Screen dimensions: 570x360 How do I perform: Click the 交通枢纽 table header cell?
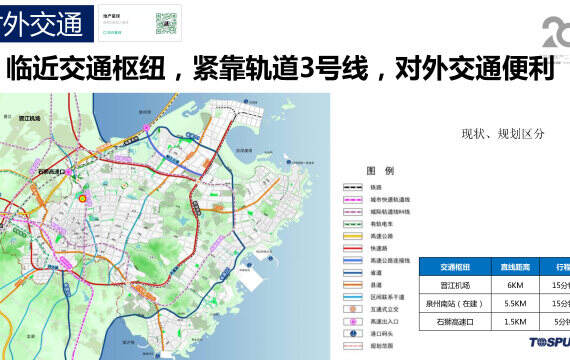pos(455,267)
